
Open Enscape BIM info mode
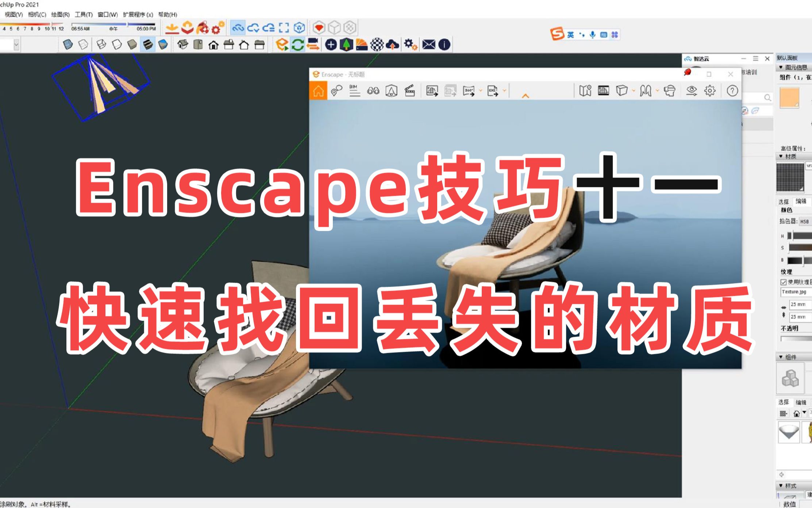[354, 91]
